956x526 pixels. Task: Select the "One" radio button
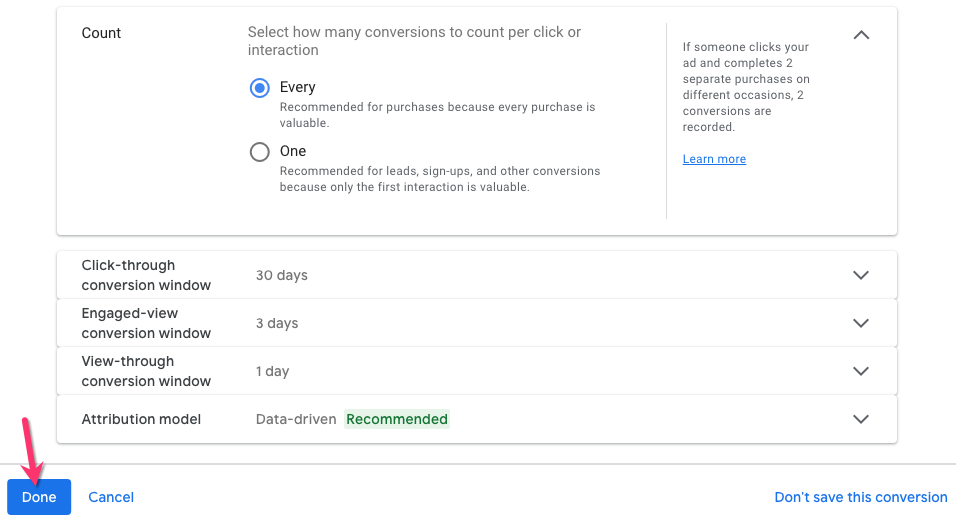tap(260, 152)
